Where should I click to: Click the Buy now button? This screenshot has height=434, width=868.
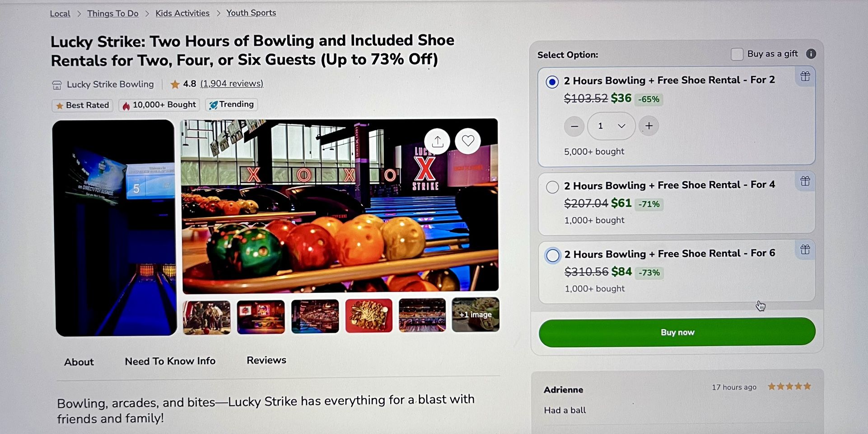point(677,332)
